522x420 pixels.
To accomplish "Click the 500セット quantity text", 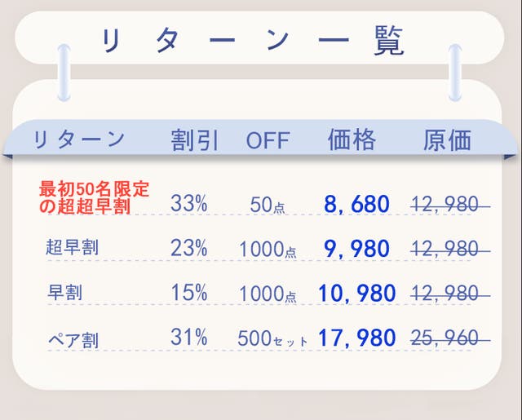I will click(x=272, y=338).
